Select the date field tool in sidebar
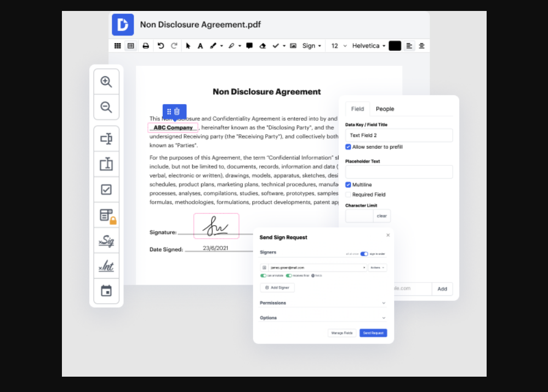The height and width of the screenshot is (392, 548). point(106,291)
